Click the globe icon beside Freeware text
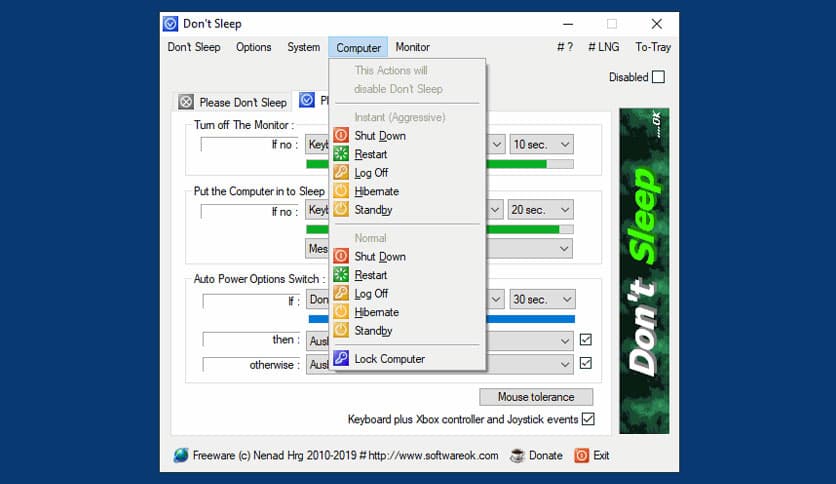836x484 pixels. click(181, 455)
